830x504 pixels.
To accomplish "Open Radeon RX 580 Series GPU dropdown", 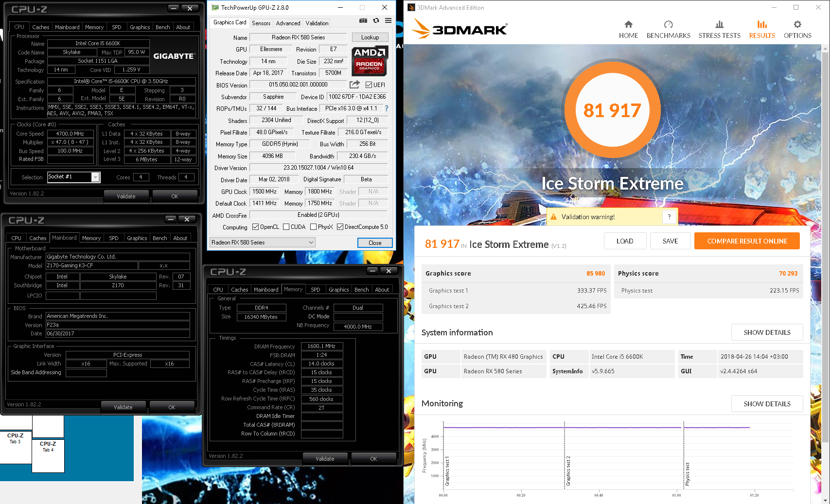I will tap(263, 242).
